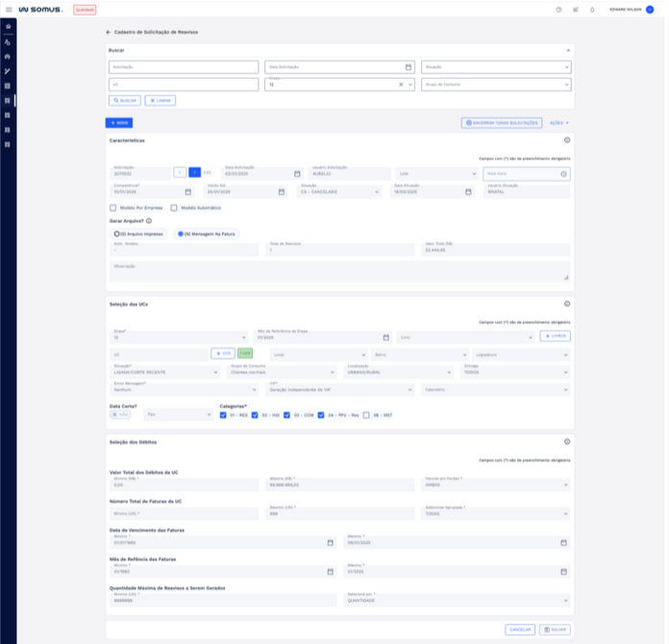Screen dimensions: 669x644
Task: Uncheck the 01 - RES category checkbox
Action: click(223, 414)
